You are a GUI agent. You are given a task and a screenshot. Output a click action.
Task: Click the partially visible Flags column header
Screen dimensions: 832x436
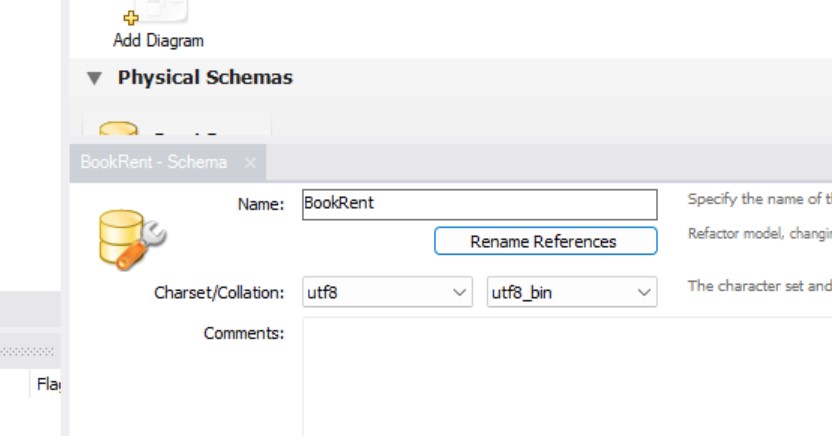coord(48,384)
